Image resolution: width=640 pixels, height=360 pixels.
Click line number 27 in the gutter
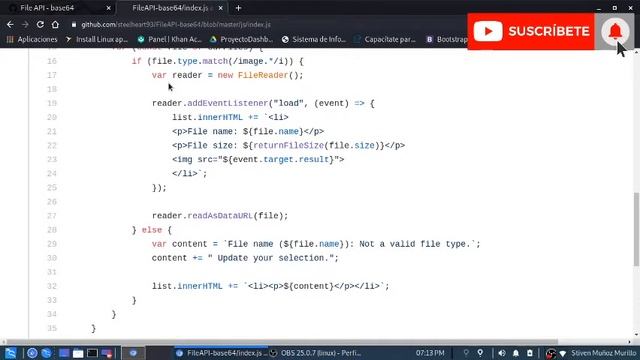[52, 216]
